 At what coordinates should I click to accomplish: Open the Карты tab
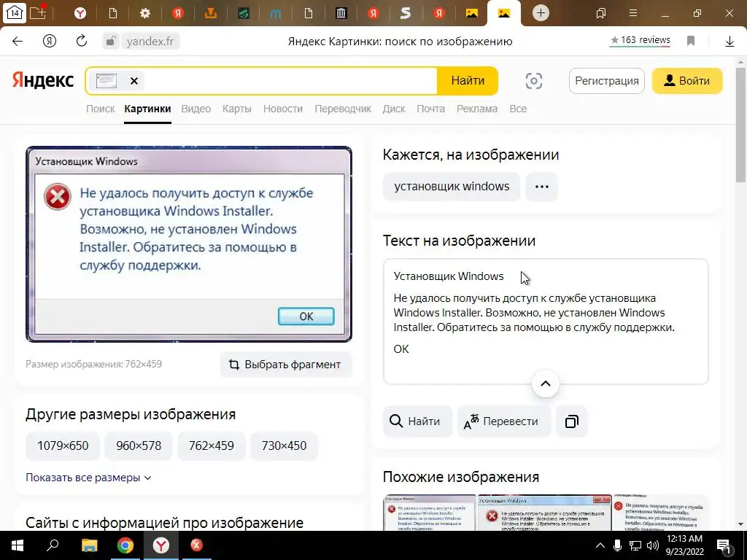pos(237,109)
